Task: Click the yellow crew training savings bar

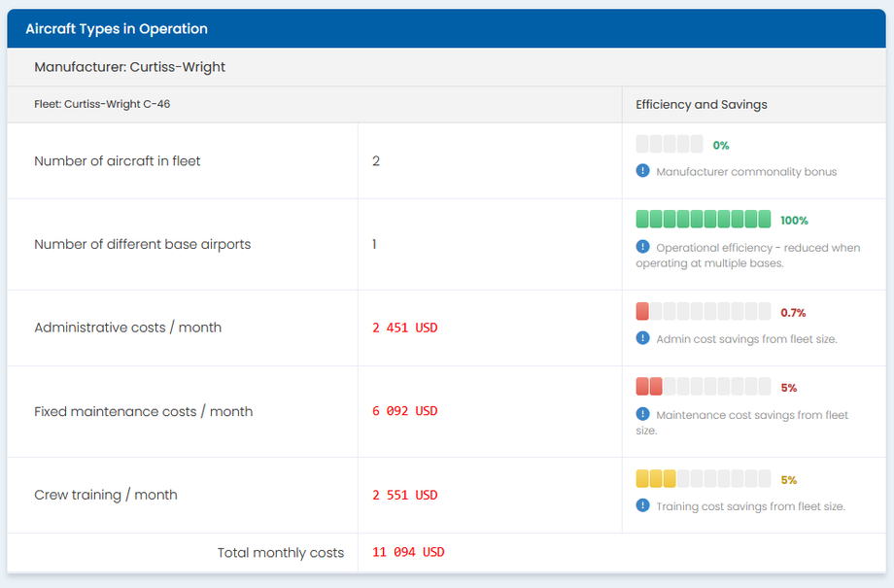Action: click(703, 479)
